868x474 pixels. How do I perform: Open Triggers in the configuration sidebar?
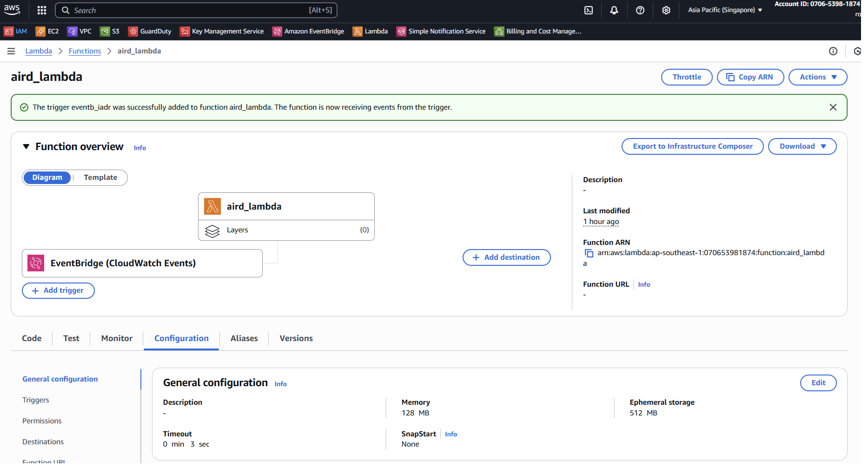tap(36, 400)
